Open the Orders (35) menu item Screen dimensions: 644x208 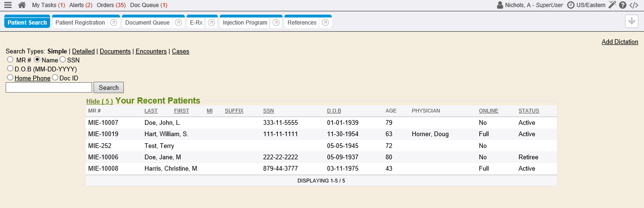point(111,5)
